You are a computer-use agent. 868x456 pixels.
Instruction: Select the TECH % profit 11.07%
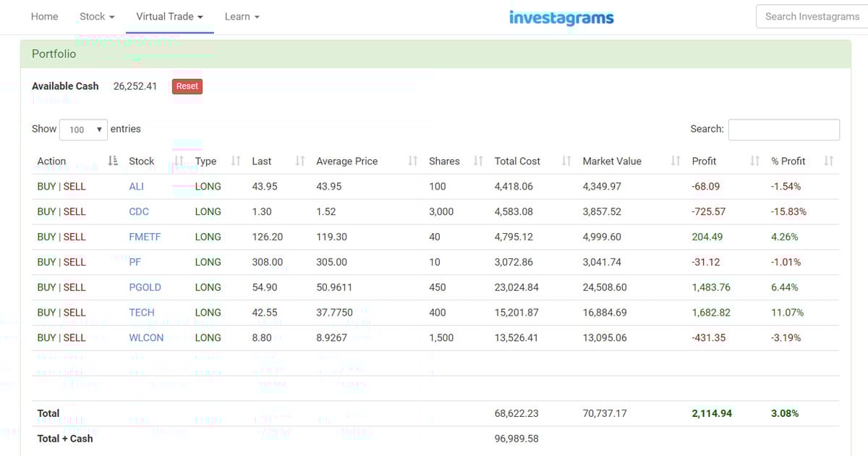(x=788, y=313)
